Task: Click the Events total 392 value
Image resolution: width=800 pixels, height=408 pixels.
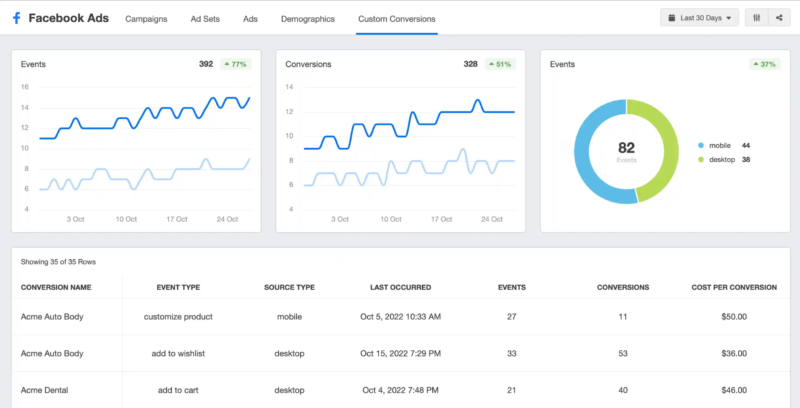Action: click(x=206, y=64)
